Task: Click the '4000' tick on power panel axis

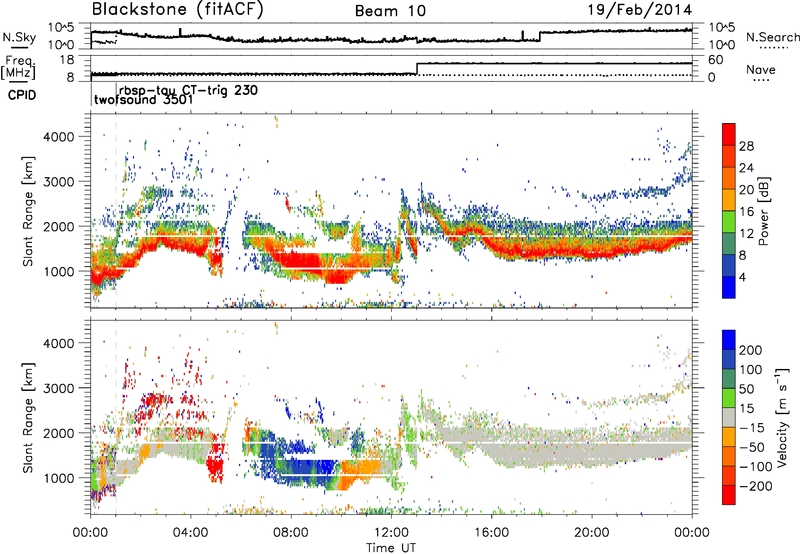Action: pos(59,137)
